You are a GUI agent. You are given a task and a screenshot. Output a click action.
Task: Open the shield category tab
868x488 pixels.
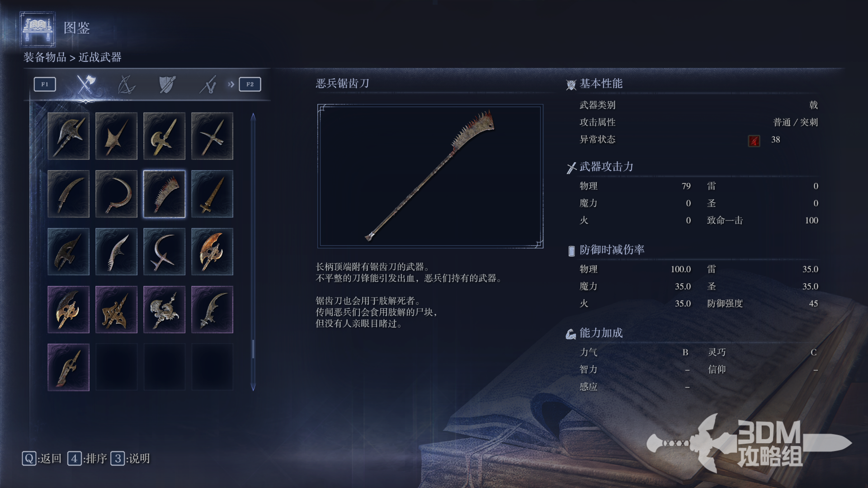point(167,84)
